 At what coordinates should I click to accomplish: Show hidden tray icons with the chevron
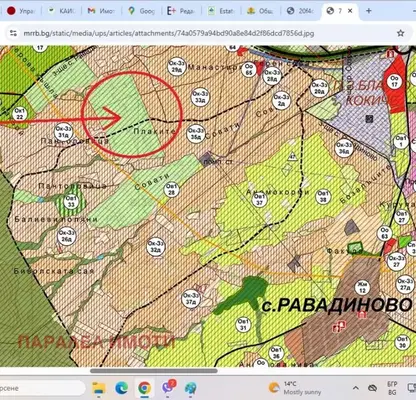tap(356, 388)
